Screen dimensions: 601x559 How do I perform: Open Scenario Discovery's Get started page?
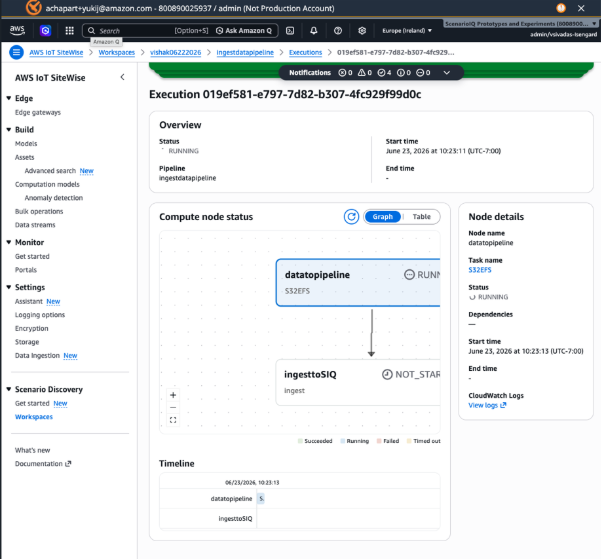pyautogui.click(x=32, y=403)
